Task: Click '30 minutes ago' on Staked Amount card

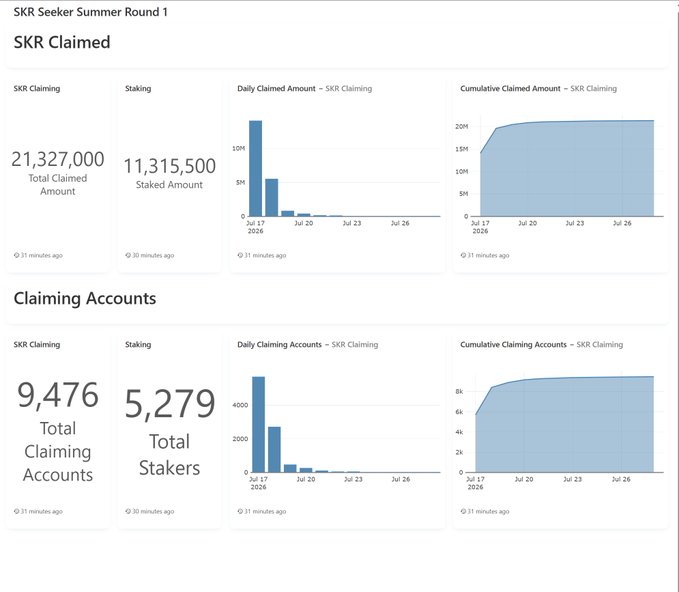Action: [153, 256]
